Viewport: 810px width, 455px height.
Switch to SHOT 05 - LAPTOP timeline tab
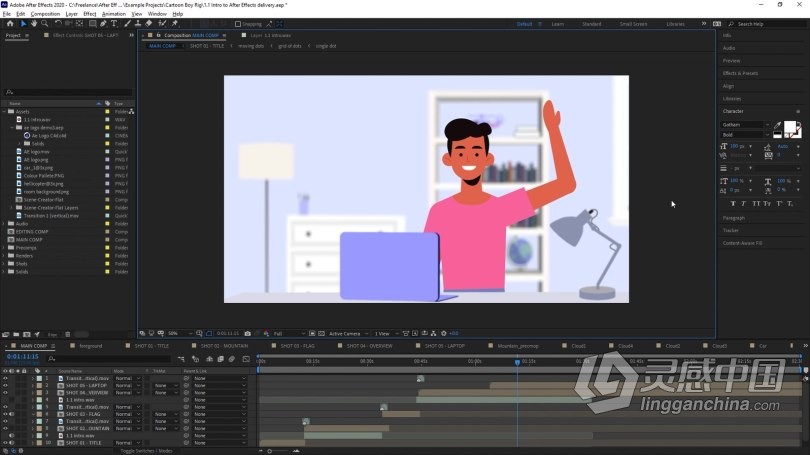444,346
